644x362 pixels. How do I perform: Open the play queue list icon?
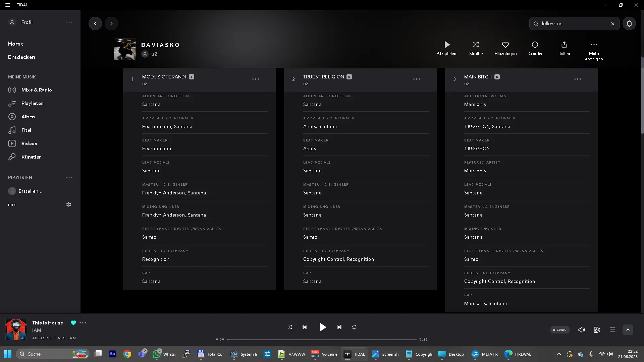(x=612, y=330)
